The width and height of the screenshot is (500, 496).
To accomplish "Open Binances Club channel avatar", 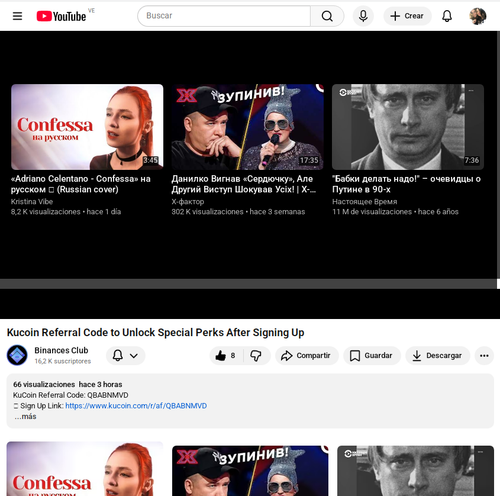I will [x=17, y=355].
